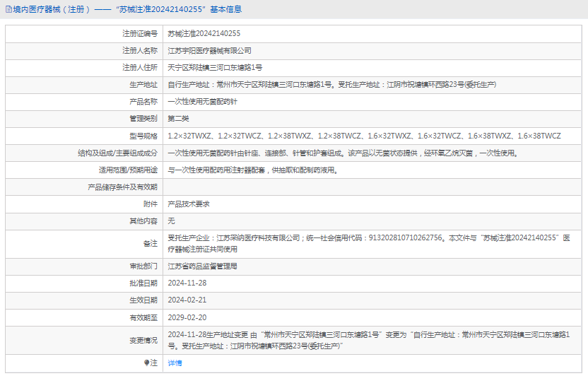This screenshot has height=376, width=588.
Task: Click the 其他内容 label
Action: tap(143, 221)
